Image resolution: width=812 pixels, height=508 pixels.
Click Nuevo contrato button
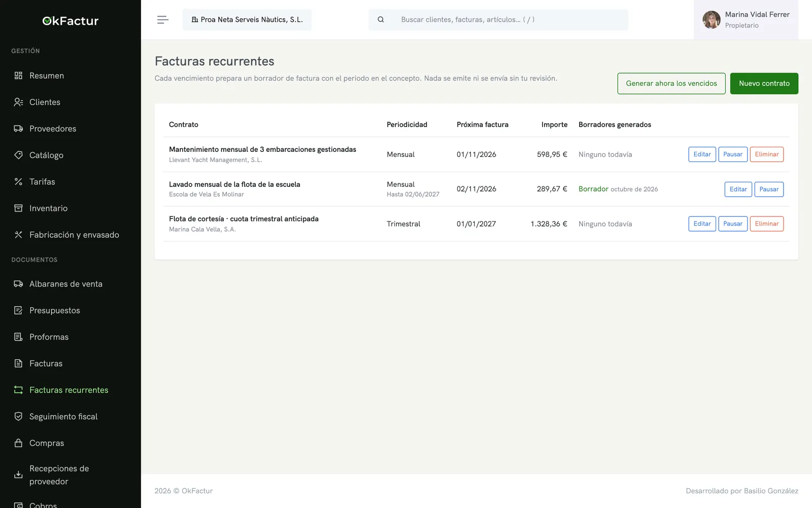pos(764,83)
